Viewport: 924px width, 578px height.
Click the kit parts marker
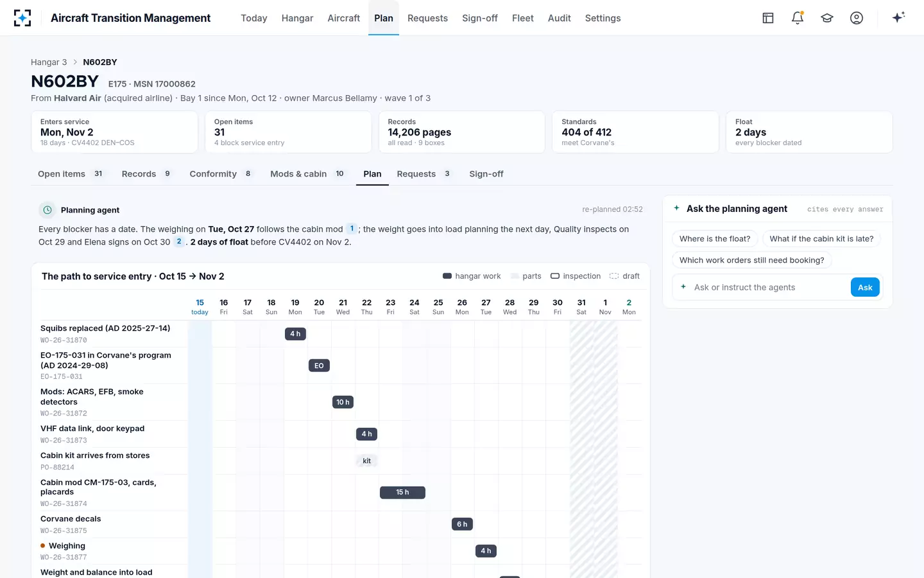(366, 460)
